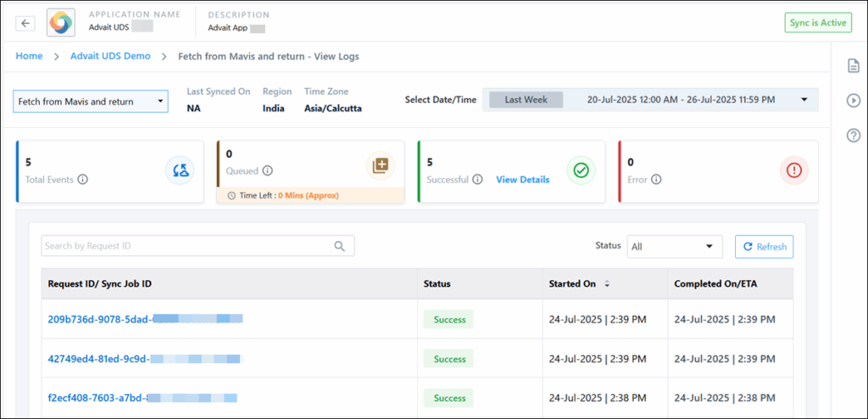
Task: Click the Asia/Calcutta time zone value
Action: point(333,109)
